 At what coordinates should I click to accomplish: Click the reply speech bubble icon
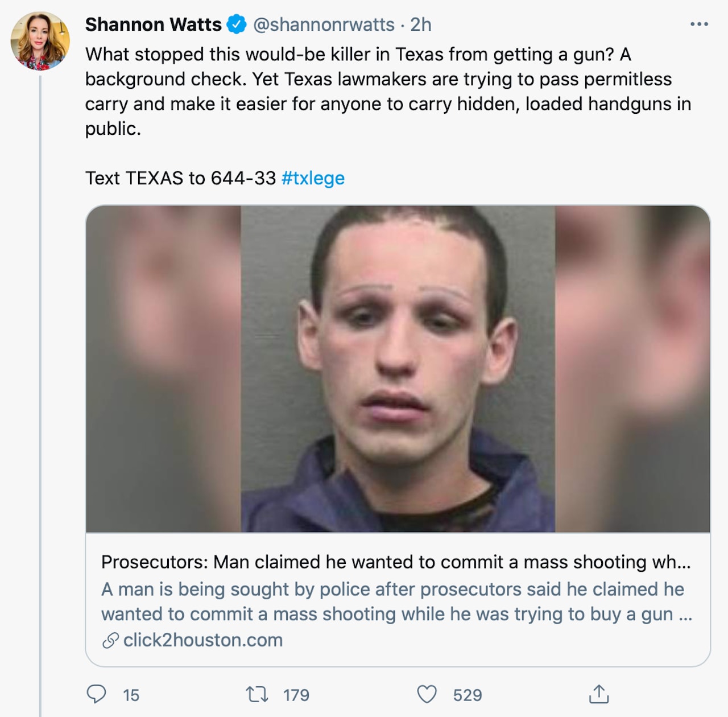(x=96, y=694)
